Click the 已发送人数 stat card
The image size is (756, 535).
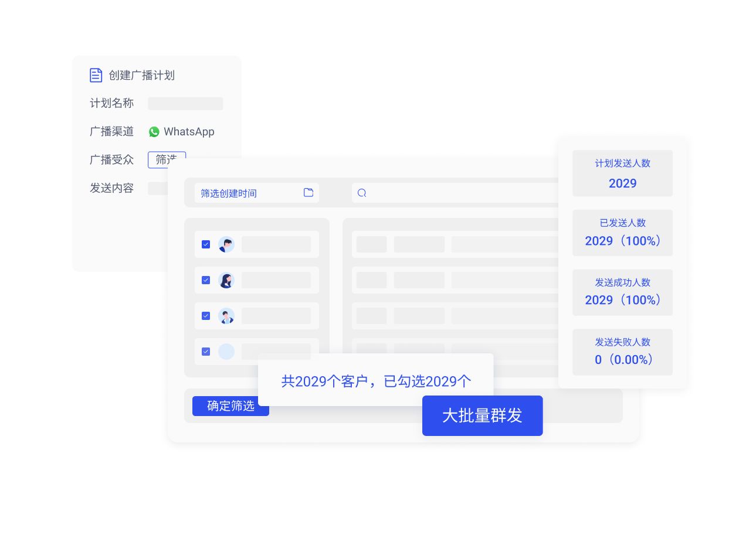(622, 233)
